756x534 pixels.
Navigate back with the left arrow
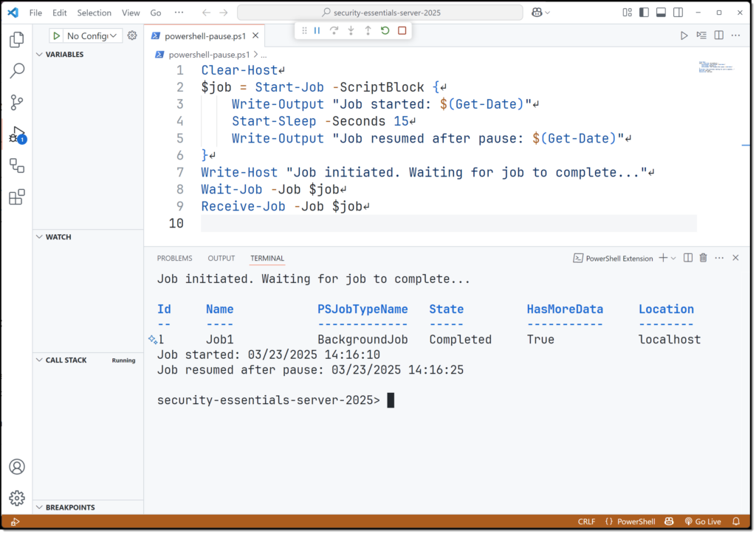207,13
